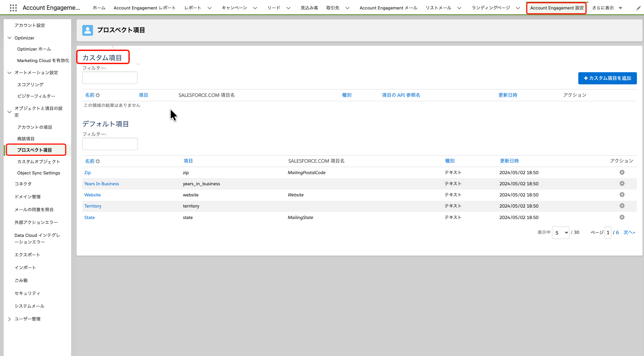Expand the ユーザー管理 sidebar section
This screenshot has width=644, height=356.
click(9, 319)
